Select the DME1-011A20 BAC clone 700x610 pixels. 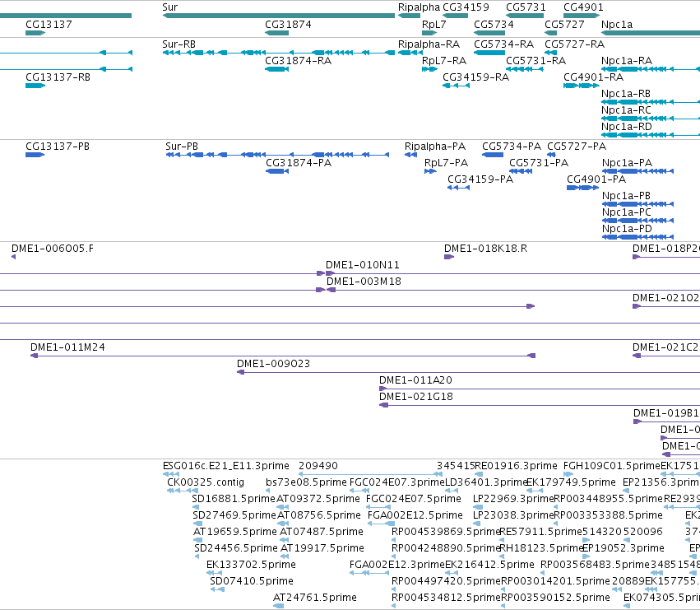[x=540, y=389]
